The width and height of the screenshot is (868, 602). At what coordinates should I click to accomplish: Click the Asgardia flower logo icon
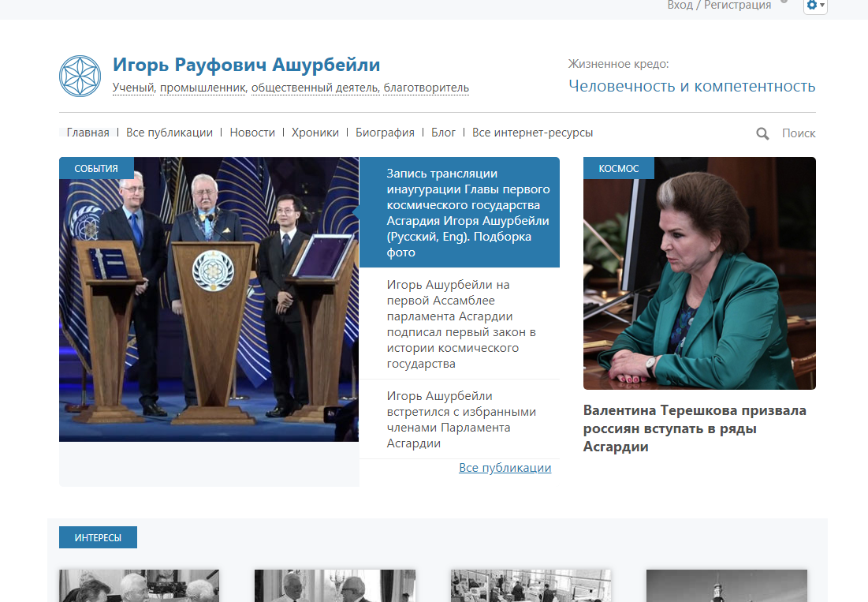[x=80, y=76]
